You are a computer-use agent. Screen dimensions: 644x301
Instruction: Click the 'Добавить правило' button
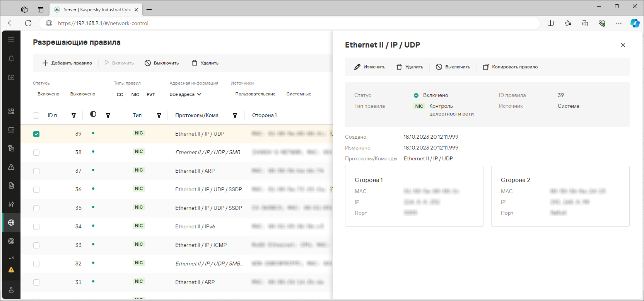point(67,63)
